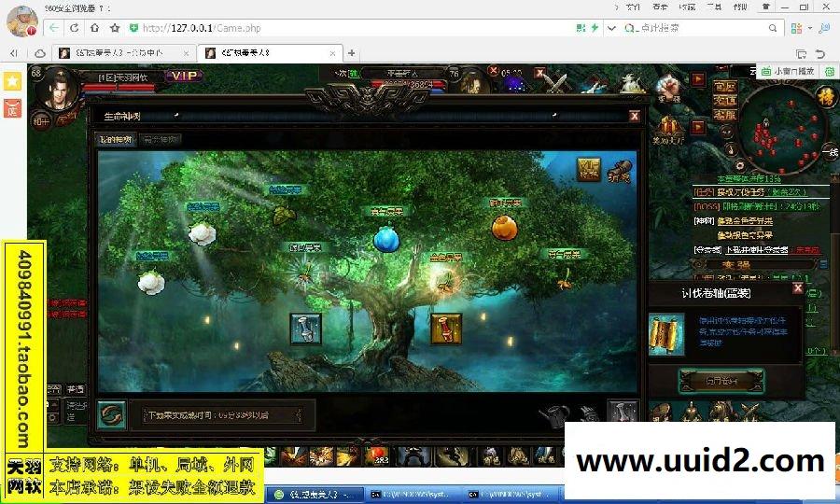Image resolution: width=840 pixels, height=504 pixels.
Task: Click the magnifier search icon
Action: [x=773, y=28]
